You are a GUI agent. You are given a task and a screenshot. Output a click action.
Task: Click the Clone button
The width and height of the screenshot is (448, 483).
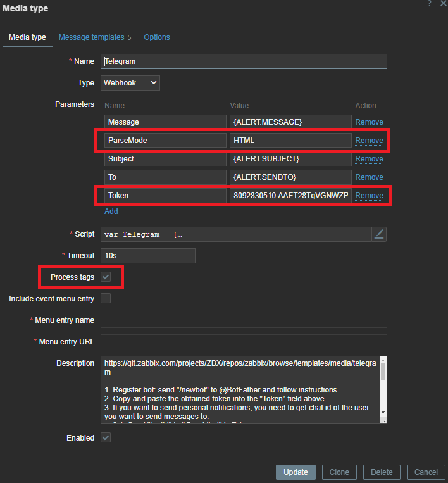pos(339,472)
